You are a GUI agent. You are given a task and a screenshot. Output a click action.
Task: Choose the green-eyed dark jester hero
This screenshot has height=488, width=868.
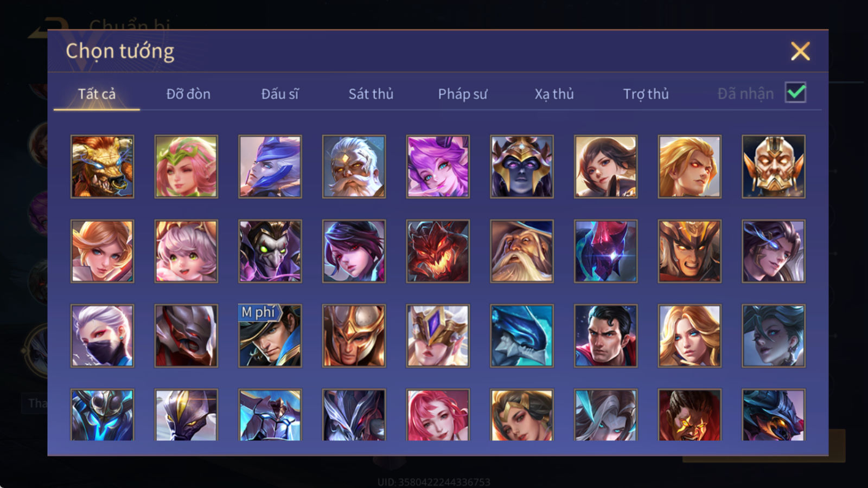tap(270, 251)
